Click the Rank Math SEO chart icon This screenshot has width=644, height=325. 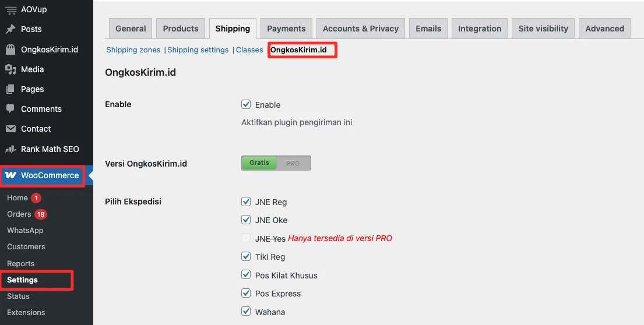pos(10,149)
